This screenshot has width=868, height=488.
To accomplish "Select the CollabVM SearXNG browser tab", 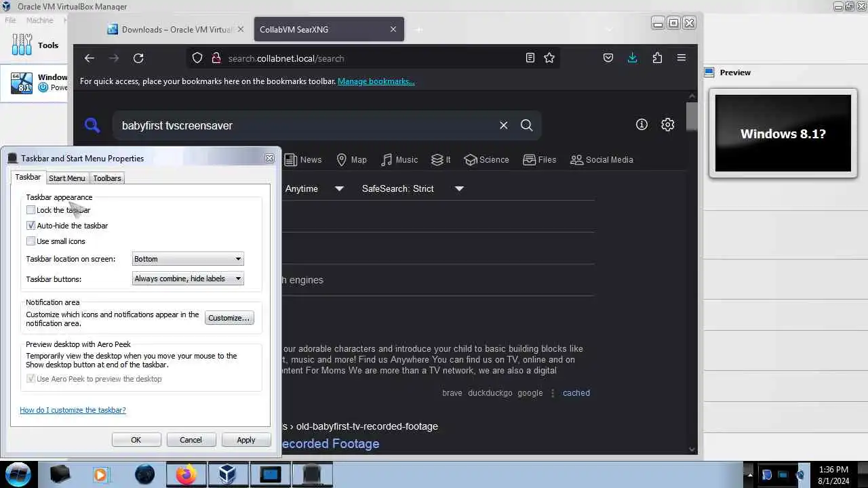I will point(328,30).
